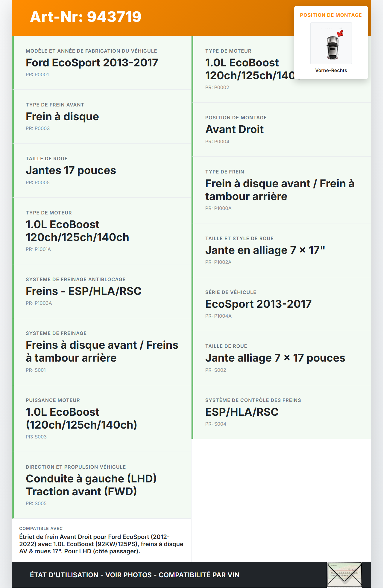Viewport: 383px width, 588px height.
Task: Click the EcoSport 2013-2017 vehicle series value
Action: click(x=258, y=304)
